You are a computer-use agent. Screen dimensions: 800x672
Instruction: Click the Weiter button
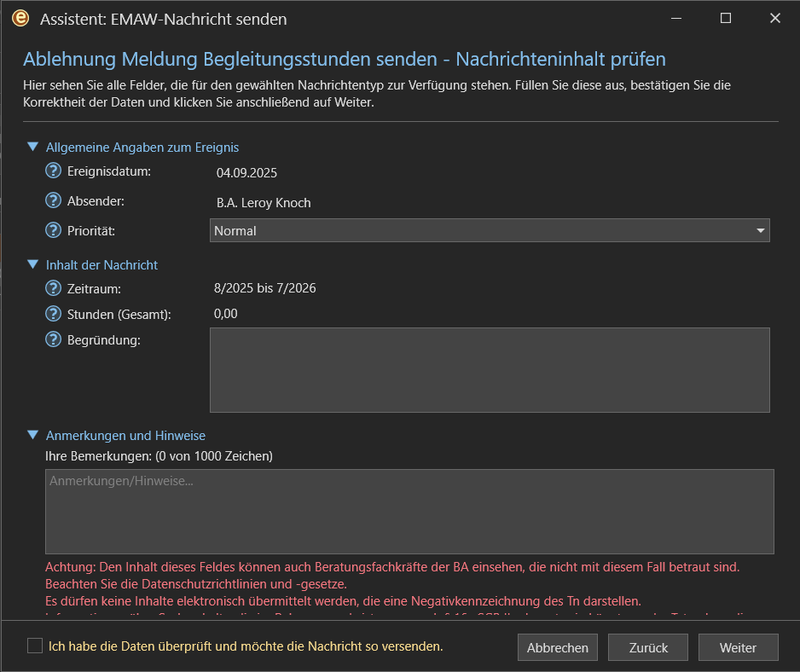pos(738,647)
